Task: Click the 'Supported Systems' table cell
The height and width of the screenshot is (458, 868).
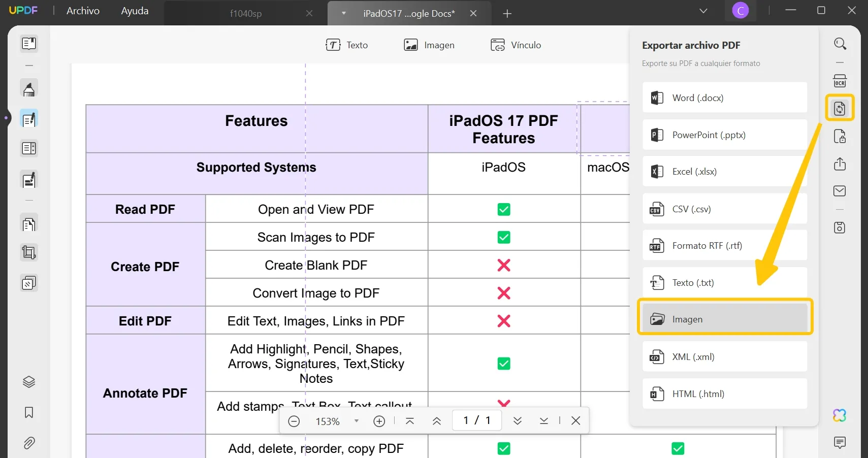Action: (x=256, y=173)
